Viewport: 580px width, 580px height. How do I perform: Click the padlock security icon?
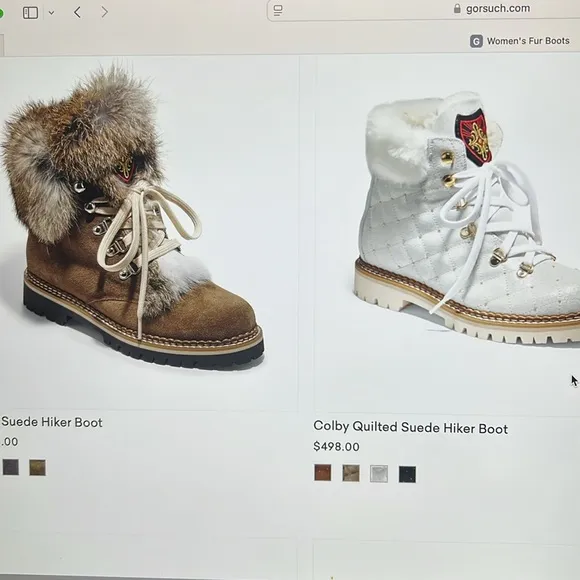457,9
